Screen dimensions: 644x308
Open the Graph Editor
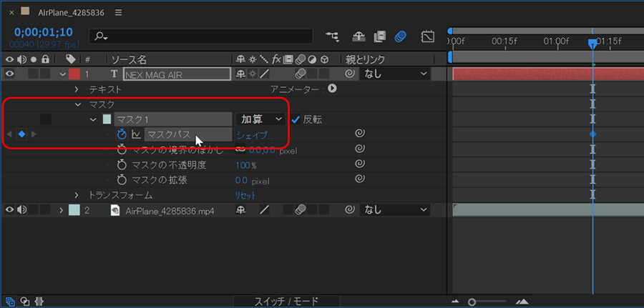pyautogui.click(x=428, y=37)
